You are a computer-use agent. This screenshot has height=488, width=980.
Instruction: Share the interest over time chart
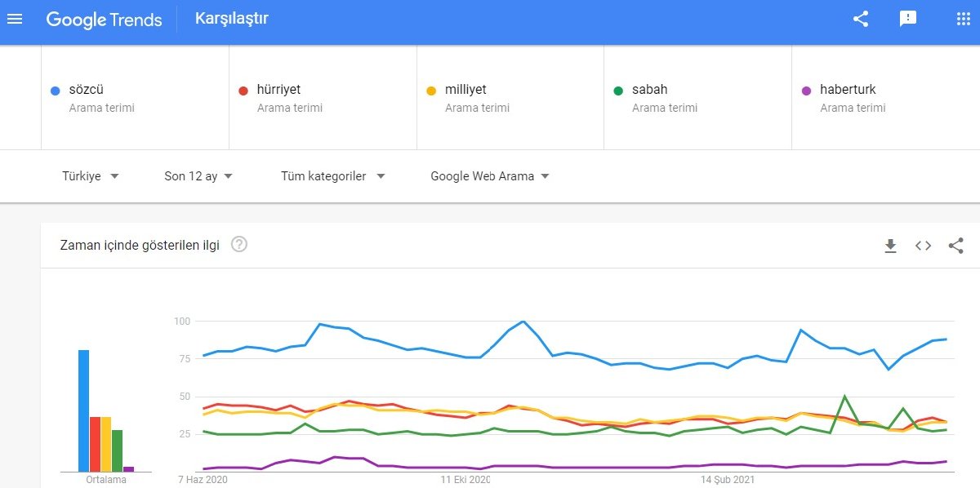tap(956, 246)
